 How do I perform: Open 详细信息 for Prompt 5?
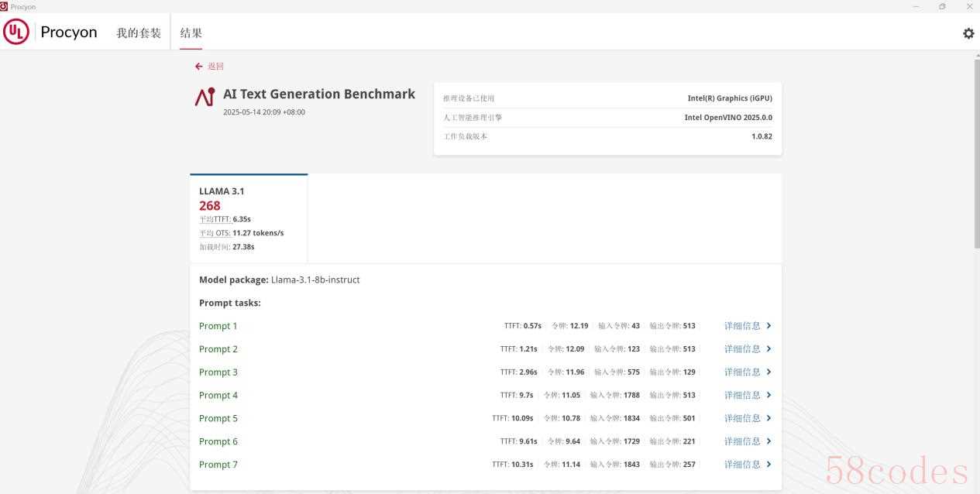click(742, 418)
